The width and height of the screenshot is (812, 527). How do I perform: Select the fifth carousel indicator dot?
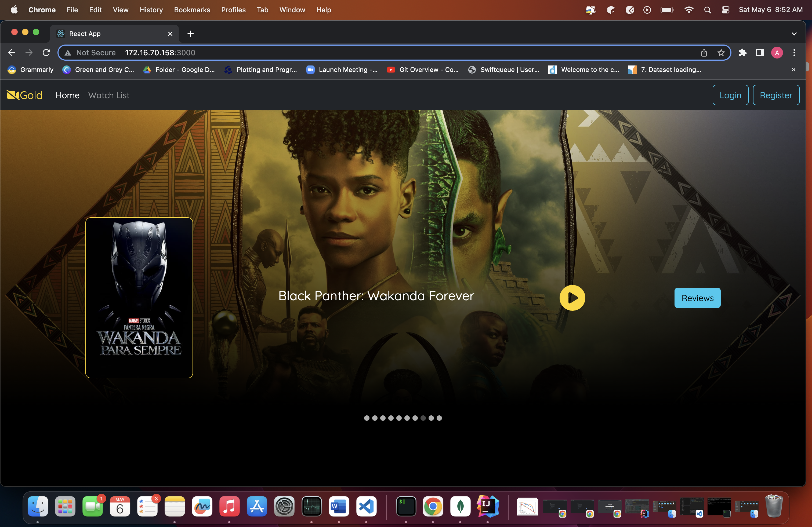[x=399, y=418]
